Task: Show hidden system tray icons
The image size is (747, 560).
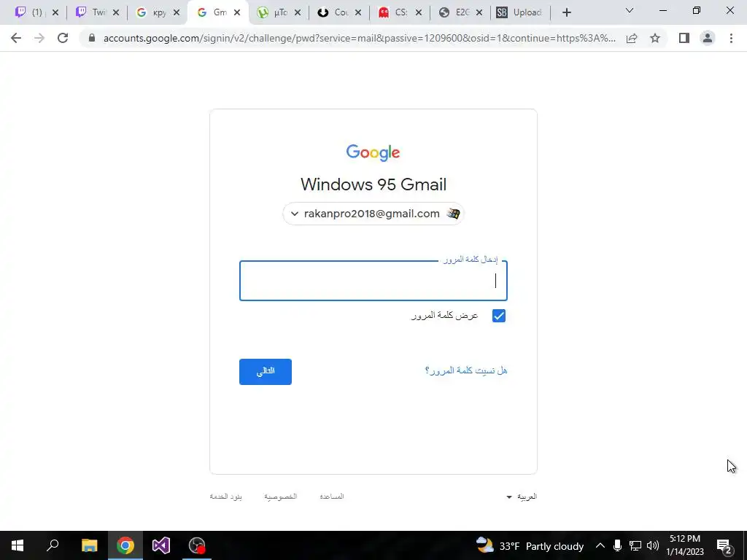Action: [x=600, y=545]
